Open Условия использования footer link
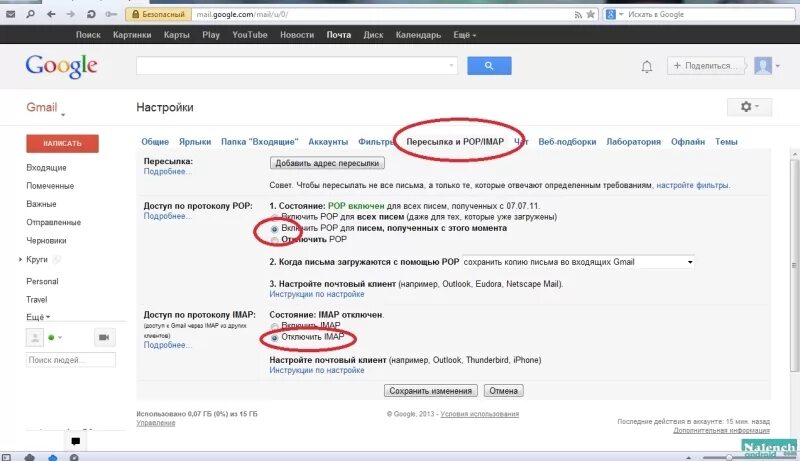800x461 pixels. (x=480, y=414)
